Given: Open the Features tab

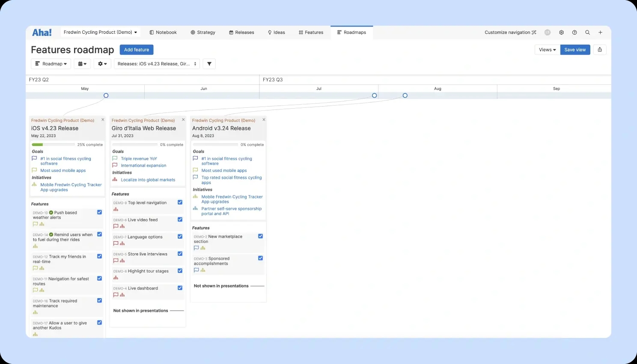Looking at the screenshot, I should pyautogui.click(x=311, y=33).
